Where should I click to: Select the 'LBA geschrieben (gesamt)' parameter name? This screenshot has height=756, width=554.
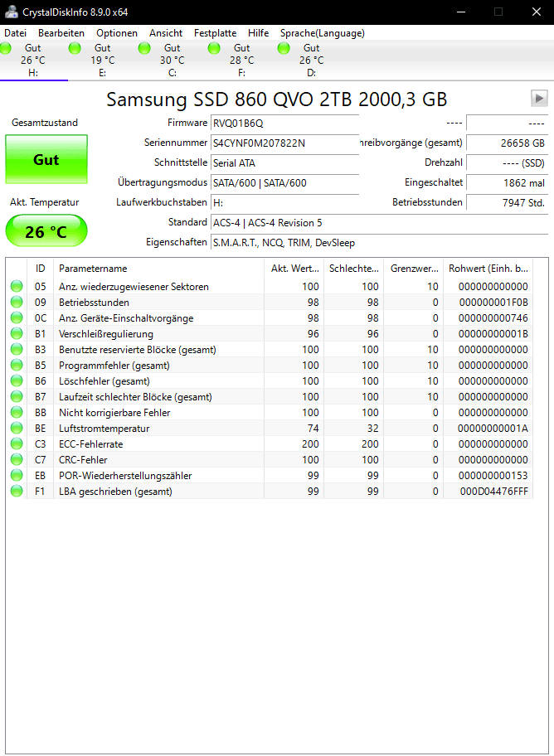(115, 492)
